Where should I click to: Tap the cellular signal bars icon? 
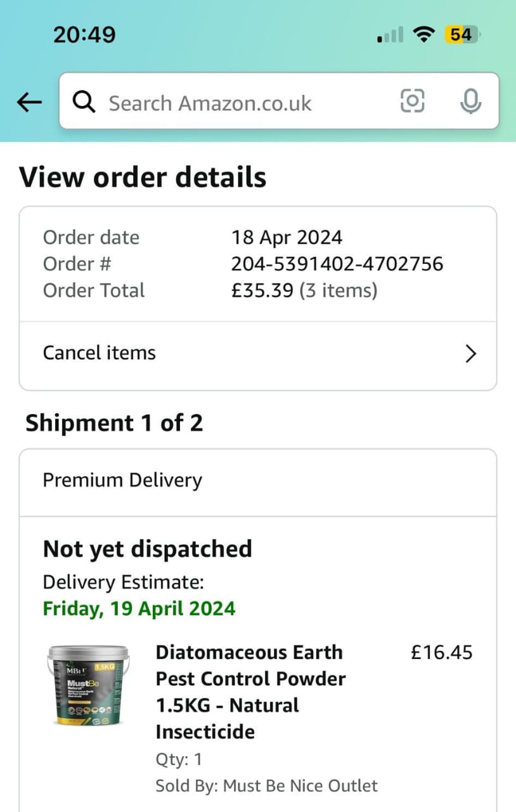pyautogui.click(x=390, y=35)
